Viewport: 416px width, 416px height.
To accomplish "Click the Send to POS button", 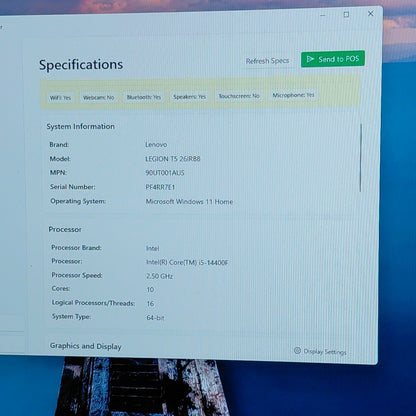I will (333, 59).
